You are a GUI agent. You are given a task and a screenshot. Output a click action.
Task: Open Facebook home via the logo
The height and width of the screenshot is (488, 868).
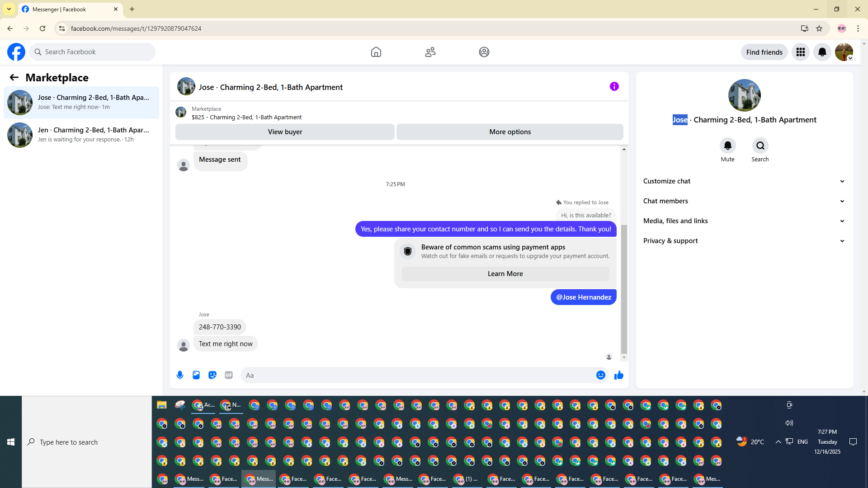(x=16, y=52)
